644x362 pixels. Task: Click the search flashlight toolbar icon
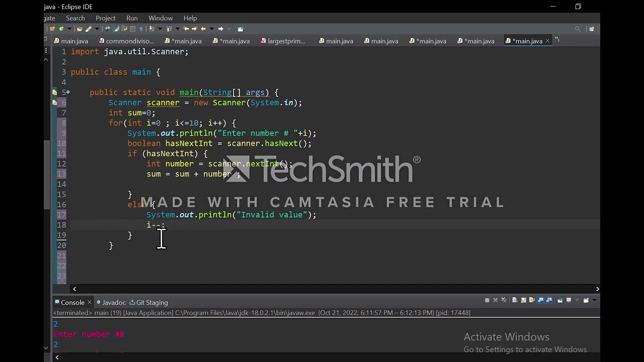[x=89, y=29]
